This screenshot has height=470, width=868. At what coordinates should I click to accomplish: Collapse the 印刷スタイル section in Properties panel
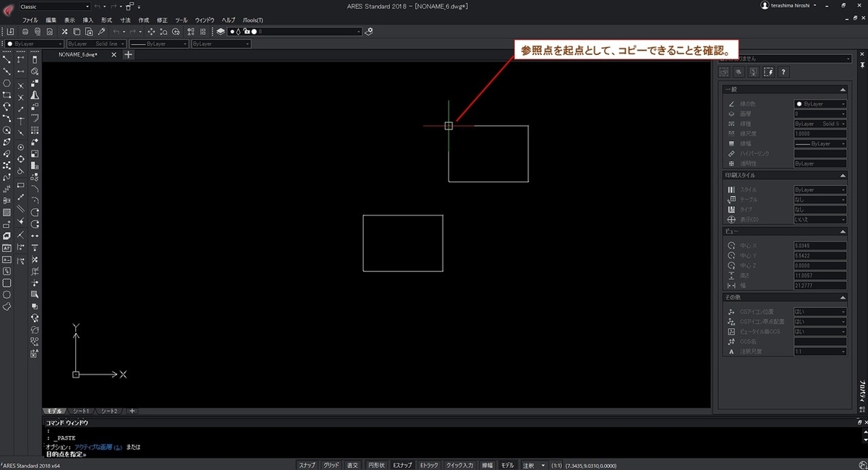[x=843, y=174]
